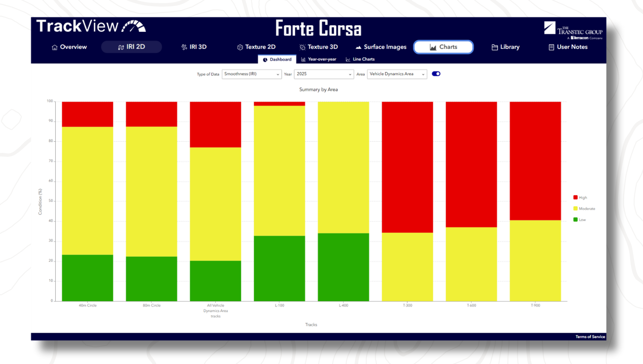Click the line graph icon of Line Charts

[x=348, y=60]
